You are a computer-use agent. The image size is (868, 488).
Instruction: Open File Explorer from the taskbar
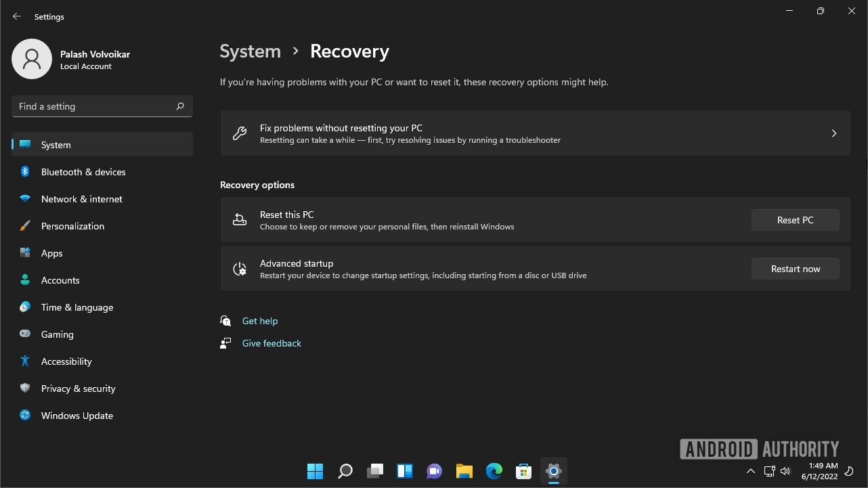click(464, 471)
